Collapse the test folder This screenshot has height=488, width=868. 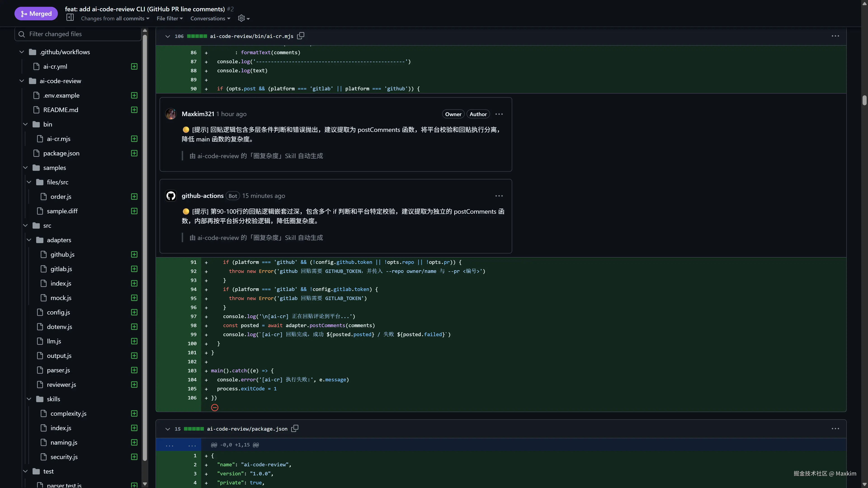pyautogui.click(x=25, y=471)
